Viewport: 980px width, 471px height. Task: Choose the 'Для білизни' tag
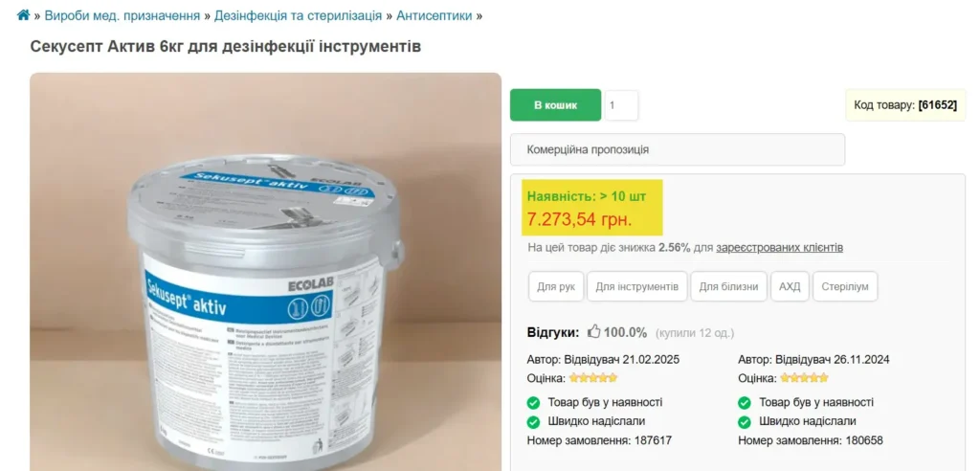point(728,286)
